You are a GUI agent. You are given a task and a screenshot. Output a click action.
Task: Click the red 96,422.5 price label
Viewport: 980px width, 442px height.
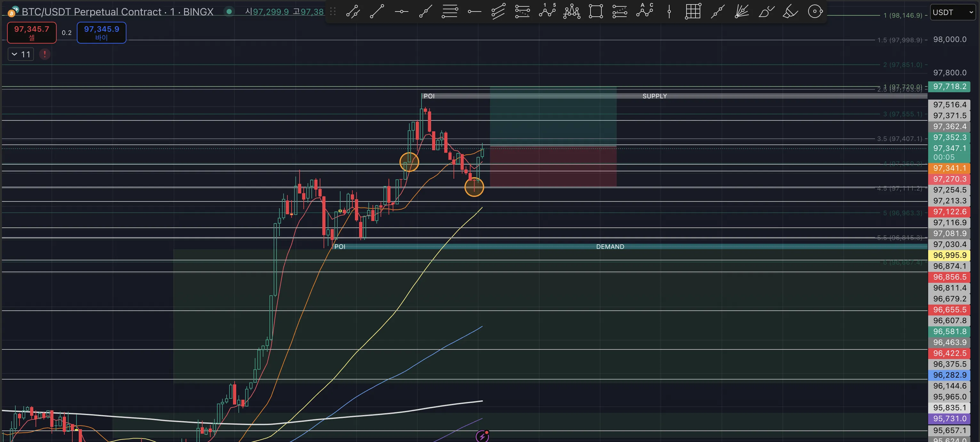pos(949,353)
